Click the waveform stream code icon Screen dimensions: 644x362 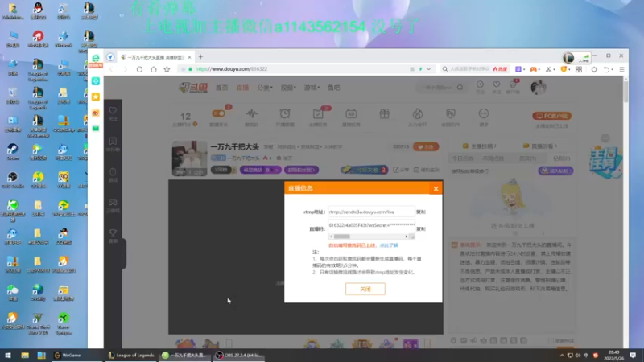tap(252, 113)
